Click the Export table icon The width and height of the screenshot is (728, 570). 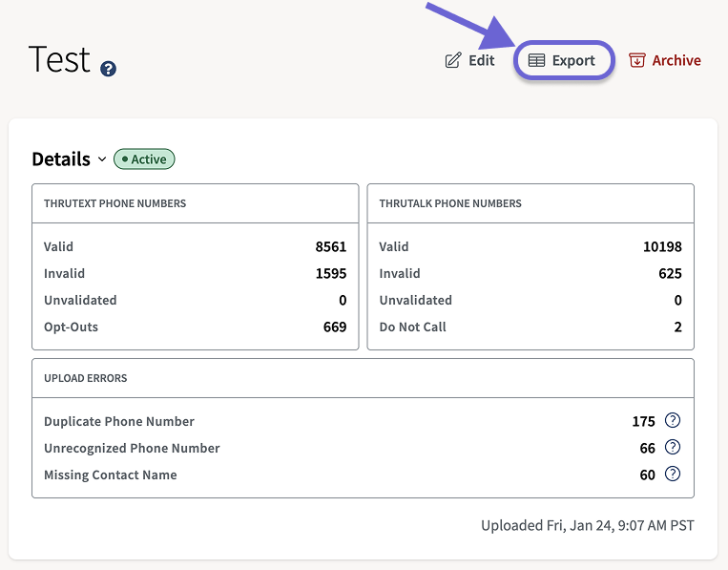pos(537,60)
